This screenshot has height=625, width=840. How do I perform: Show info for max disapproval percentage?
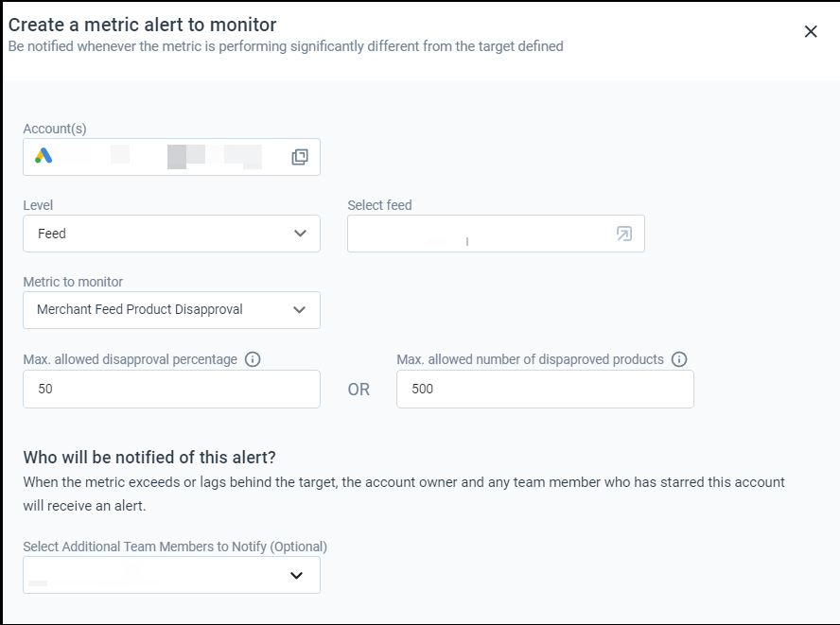253,359
